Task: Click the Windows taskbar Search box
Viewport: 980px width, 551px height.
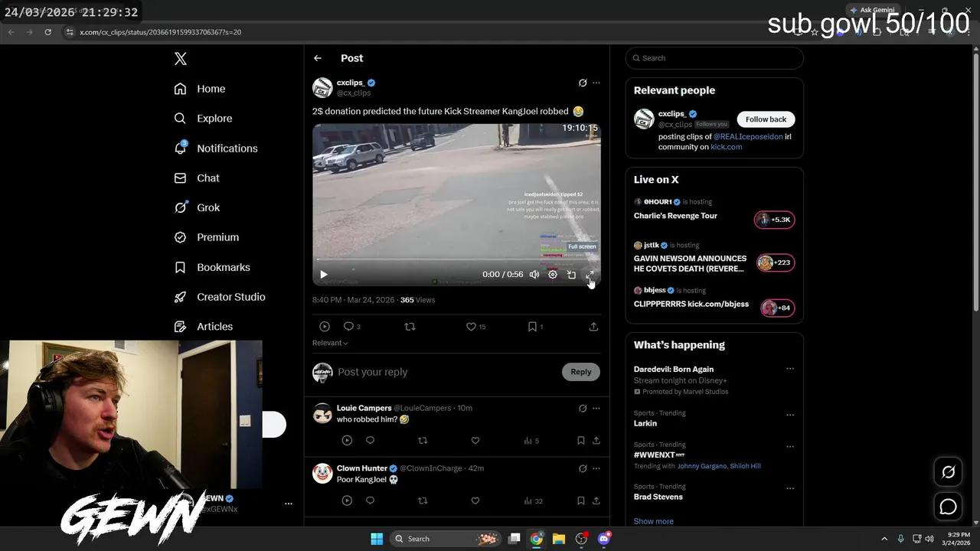Action: (x=444, y=539)
